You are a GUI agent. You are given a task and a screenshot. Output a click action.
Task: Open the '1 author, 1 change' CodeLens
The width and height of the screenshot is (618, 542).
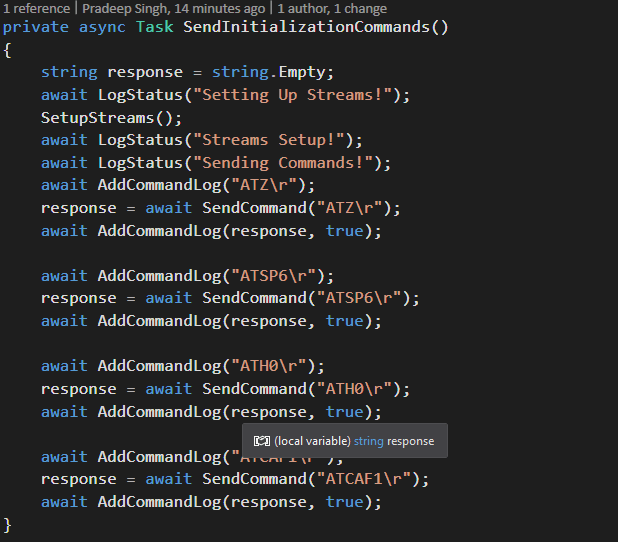(x=332, y=8)
